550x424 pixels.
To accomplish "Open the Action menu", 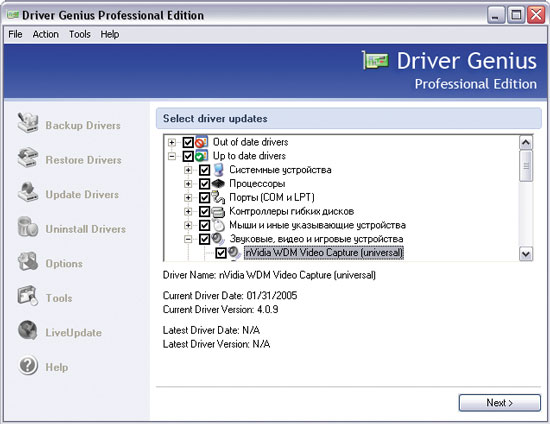I will (x=46, y=34).
